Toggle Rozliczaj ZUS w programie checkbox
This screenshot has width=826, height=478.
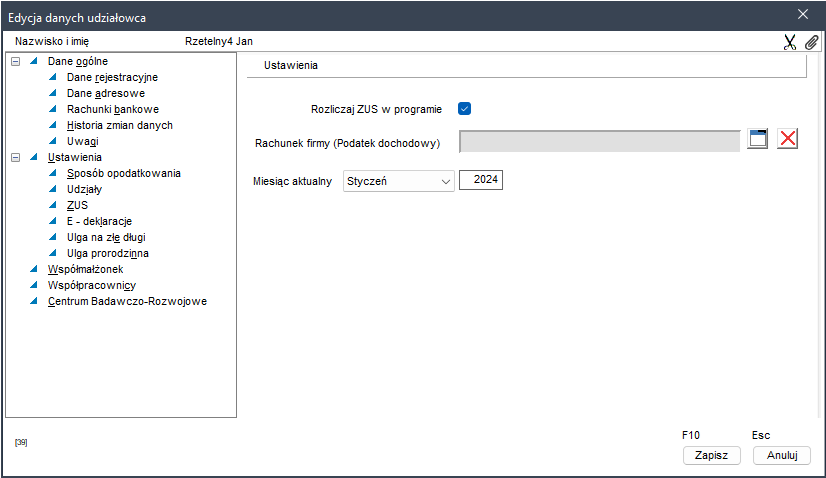[464, 108]
